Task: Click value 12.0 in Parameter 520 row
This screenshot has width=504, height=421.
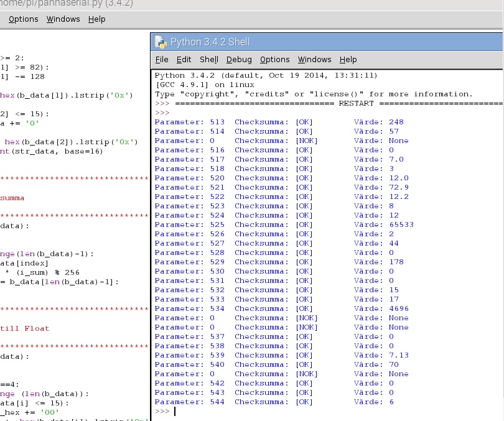Action: (x=399, y=178)
